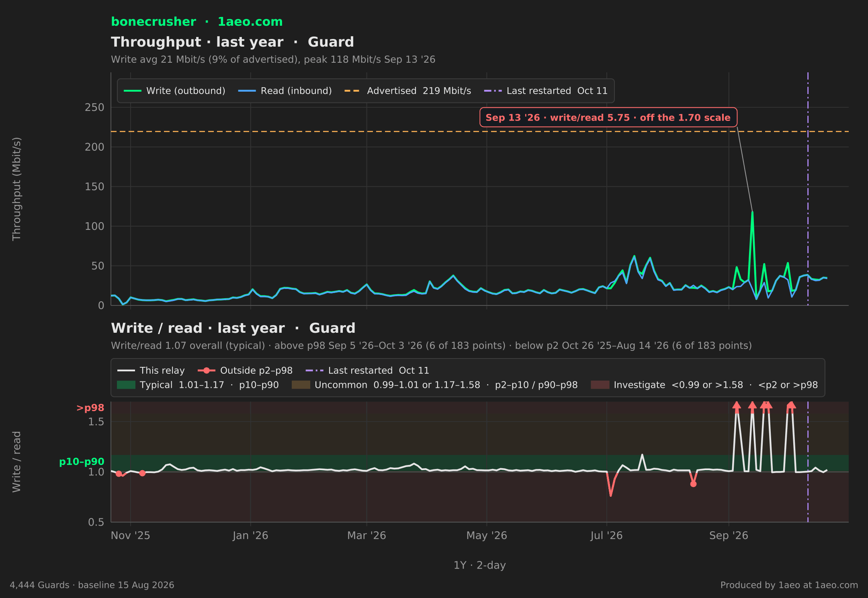Click the Investigate red legend swatch
This screenshot has width=868, height=598.
600,385
